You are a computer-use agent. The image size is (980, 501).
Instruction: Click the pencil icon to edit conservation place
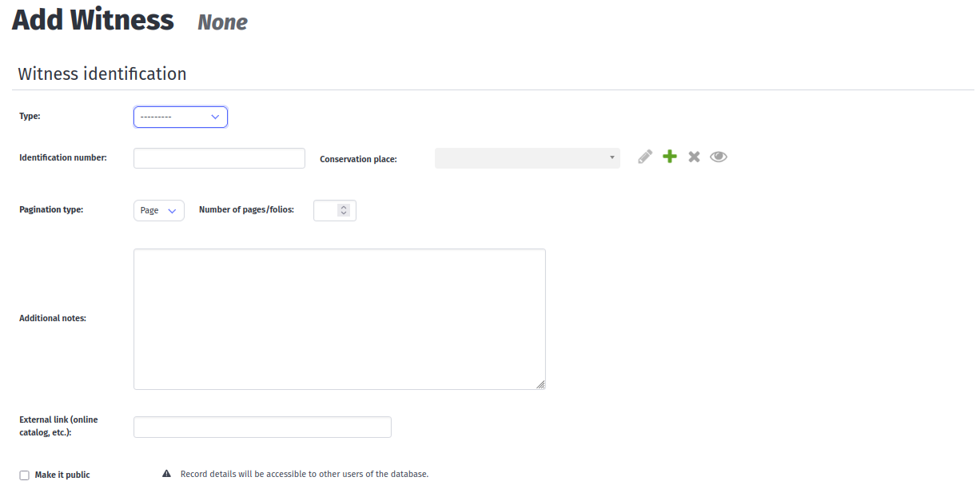click(644, 157)
